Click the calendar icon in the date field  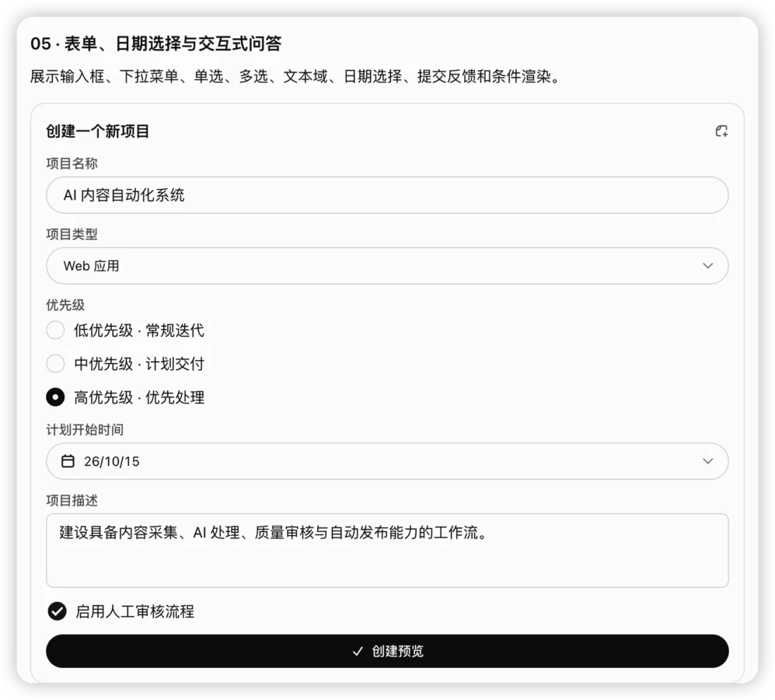click(x=68, y=461)
